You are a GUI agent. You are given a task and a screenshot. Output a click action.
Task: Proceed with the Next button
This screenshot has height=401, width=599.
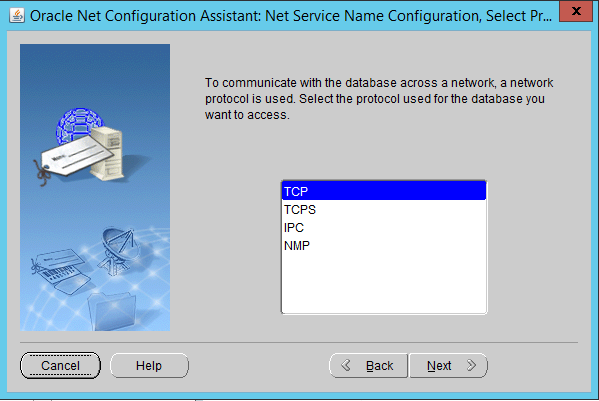[448, 365]
